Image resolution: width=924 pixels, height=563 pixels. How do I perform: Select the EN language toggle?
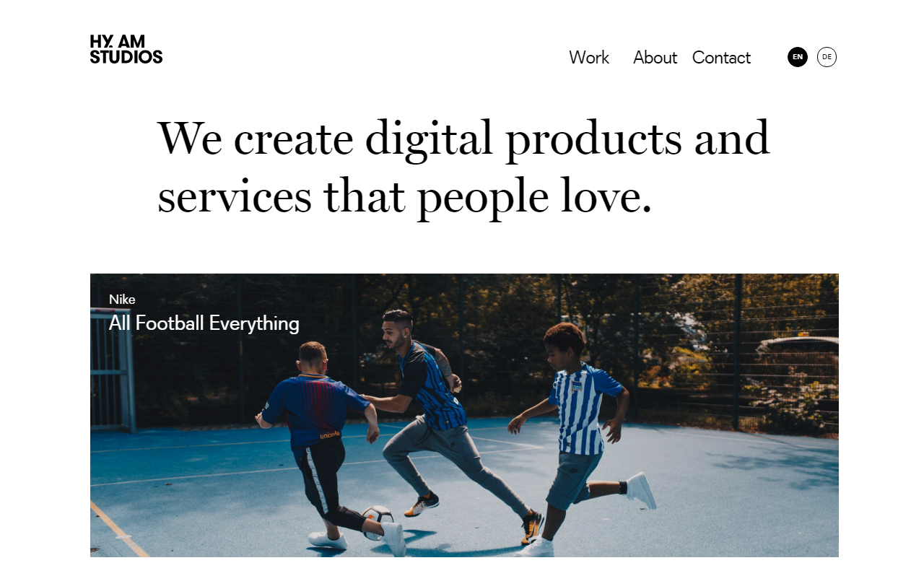point(798,57)
